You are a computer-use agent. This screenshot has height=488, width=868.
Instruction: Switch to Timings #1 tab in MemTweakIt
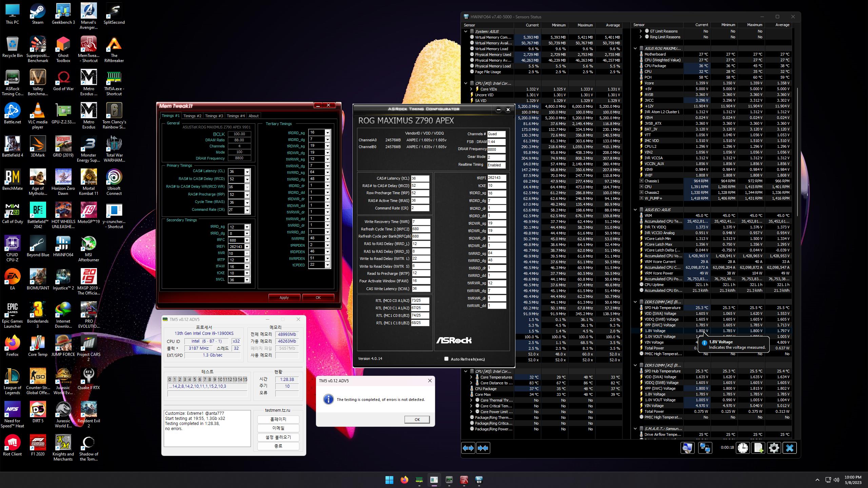point(171,116)
